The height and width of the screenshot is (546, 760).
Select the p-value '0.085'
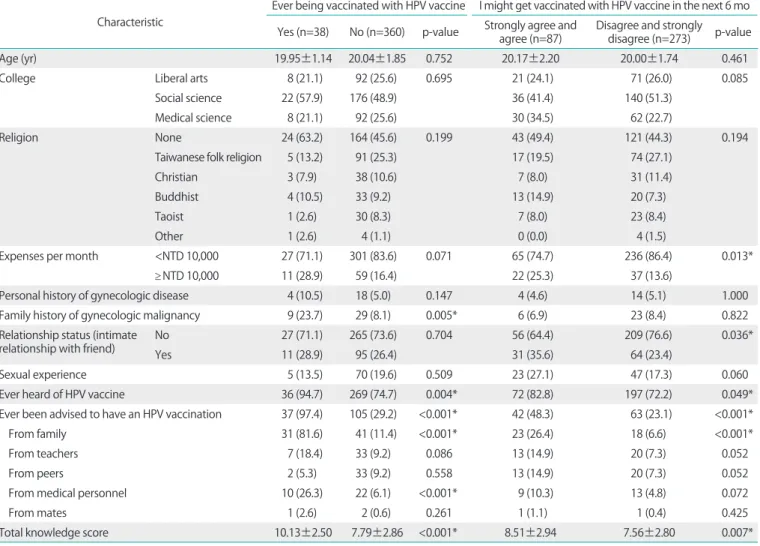coord(735,79)
